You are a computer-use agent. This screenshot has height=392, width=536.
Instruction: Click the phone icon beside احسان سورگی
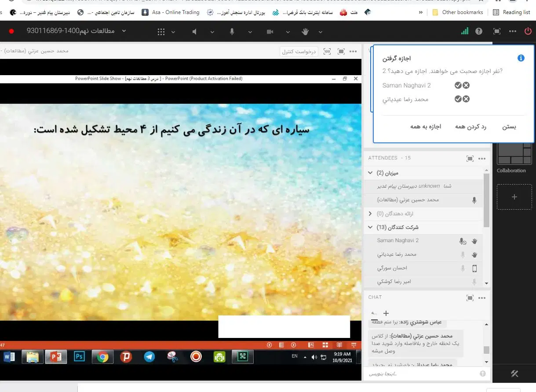[x=474, y=269]
